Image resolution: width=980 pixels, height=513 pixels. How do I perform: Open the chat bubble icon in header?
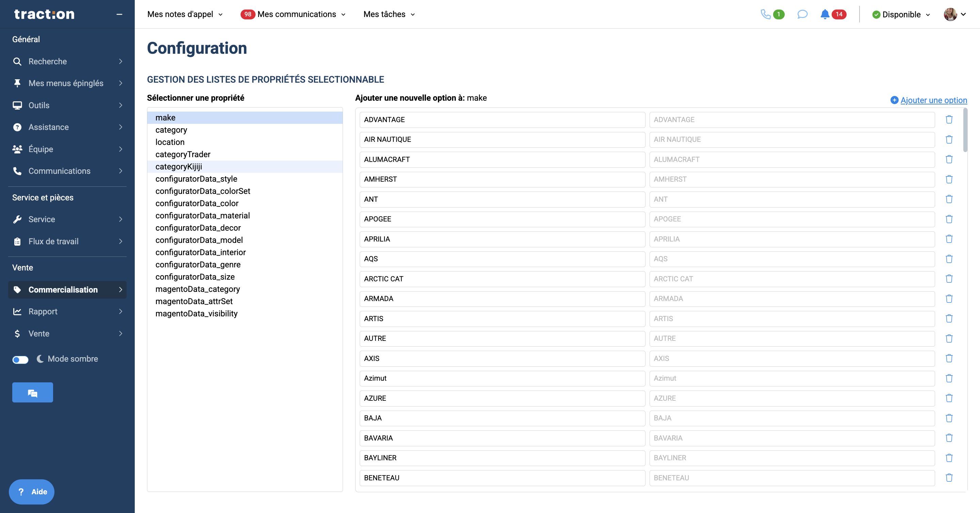pyautogui.click(x=802, y=14)
